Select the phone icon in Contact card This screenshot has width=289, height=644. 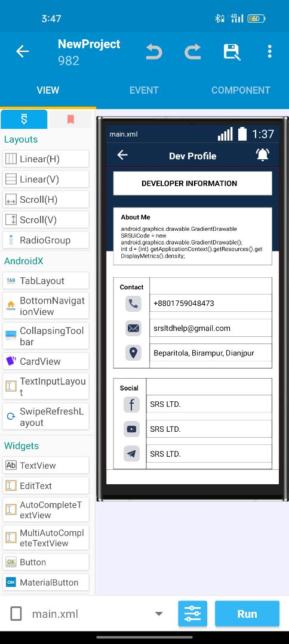pos(133,304)
